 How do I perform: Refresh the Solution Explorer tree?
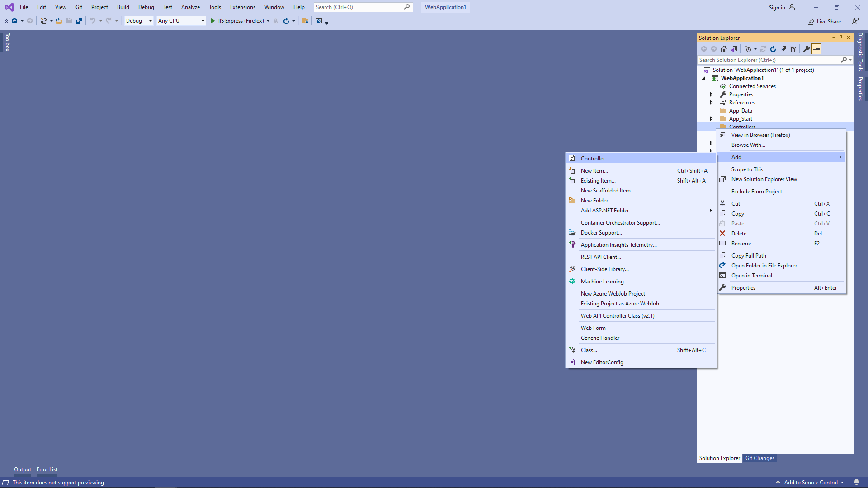click(x=773, y=49)
